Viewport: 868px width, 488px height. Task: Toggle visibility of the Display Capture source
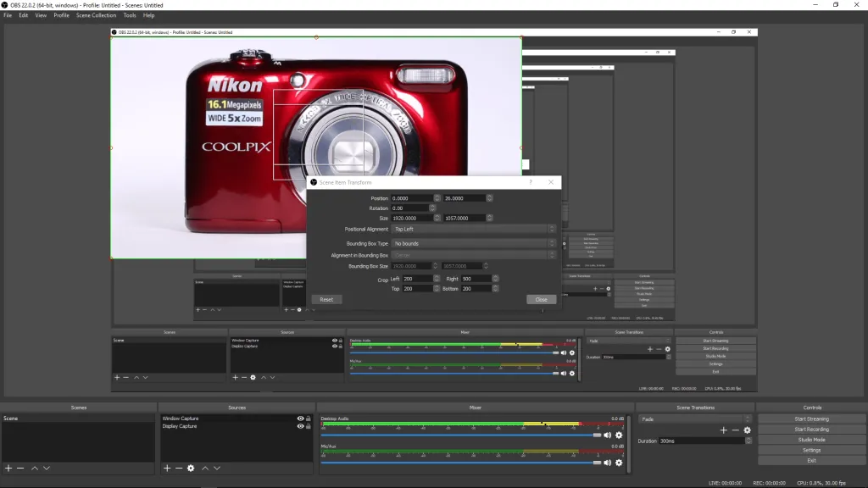pyautogui.click(x=300, y=426)
